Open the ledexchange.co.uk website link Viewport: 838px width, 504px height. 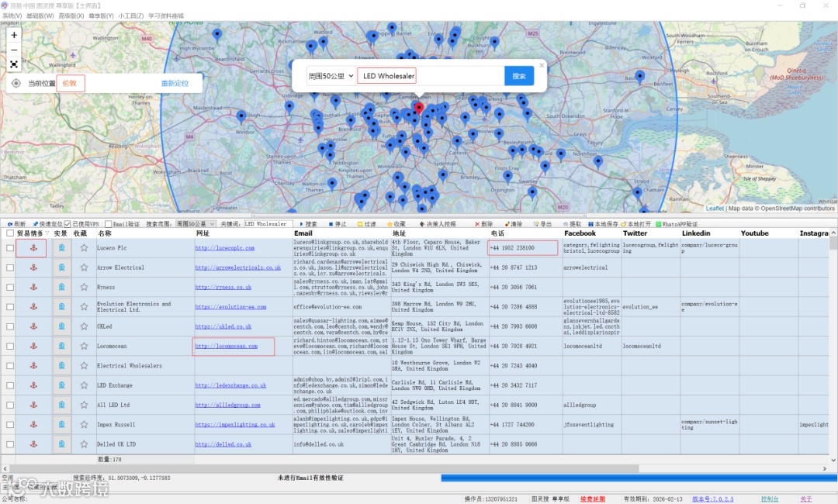click(x=230, y=385)
